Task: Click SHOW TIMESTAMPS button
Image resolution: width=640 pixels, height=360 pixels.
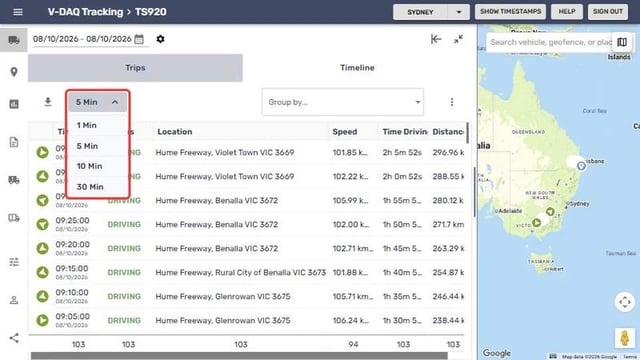Action: (510, 11)
